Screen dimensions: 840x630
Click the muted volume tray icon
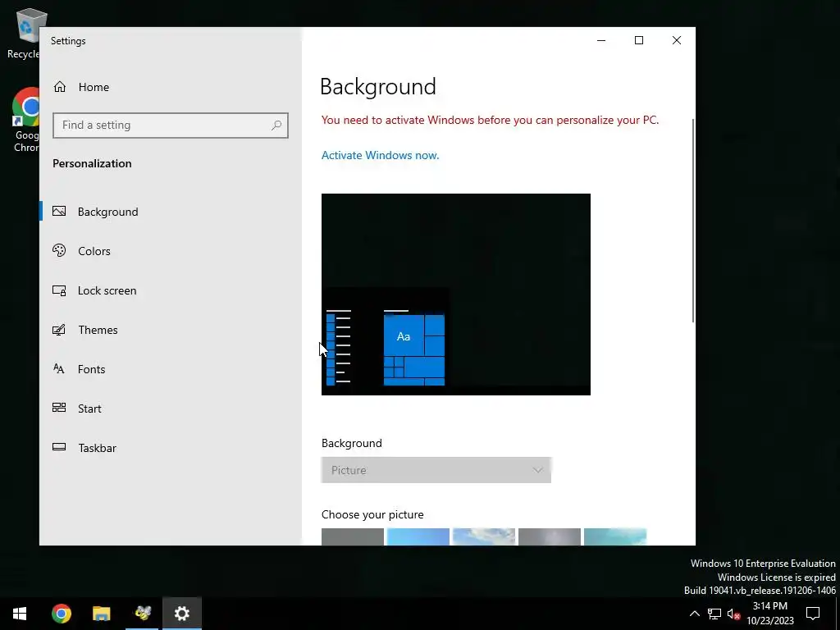tap(733, 614)
